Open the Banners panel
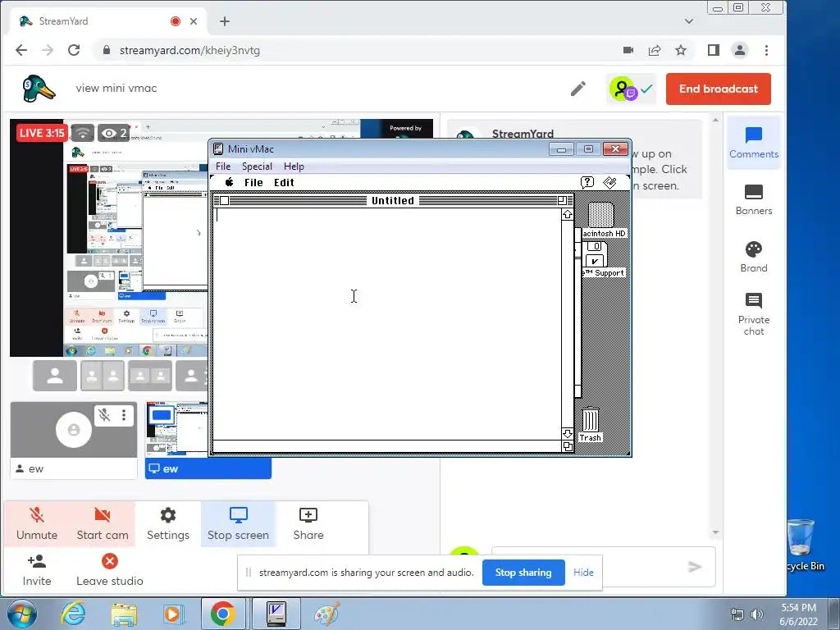 tap(753, 200)
